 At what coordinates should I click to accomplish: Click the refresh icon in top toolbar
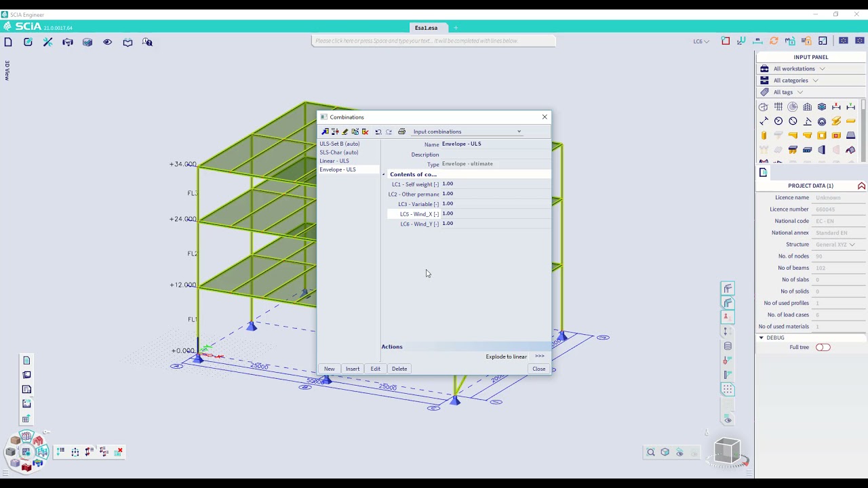pos(774,41)
